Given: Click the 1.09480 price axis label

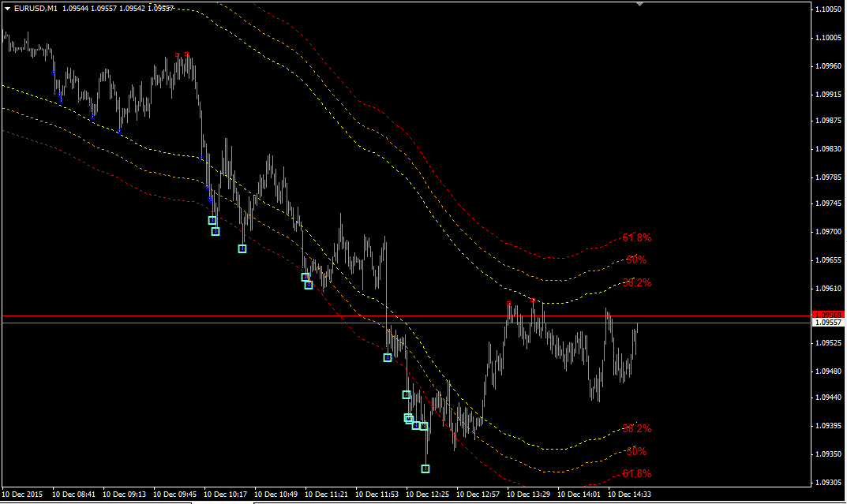Looking at the screenshot, I should [828, 371].
